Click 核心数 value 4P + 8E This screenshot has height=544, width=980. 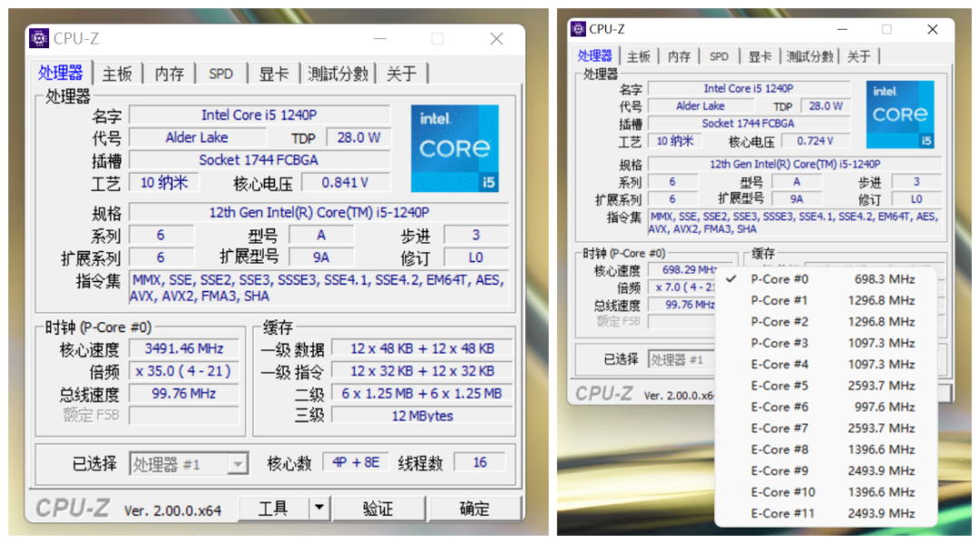point(356,462)
